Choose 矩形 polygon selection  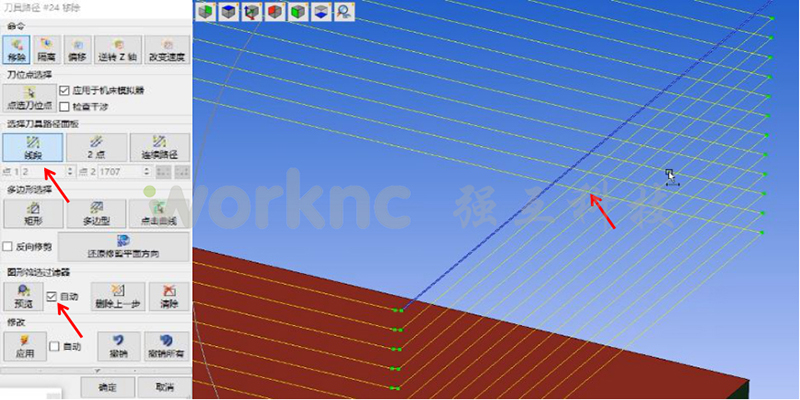pyautogui.click(x=33, y=214)
